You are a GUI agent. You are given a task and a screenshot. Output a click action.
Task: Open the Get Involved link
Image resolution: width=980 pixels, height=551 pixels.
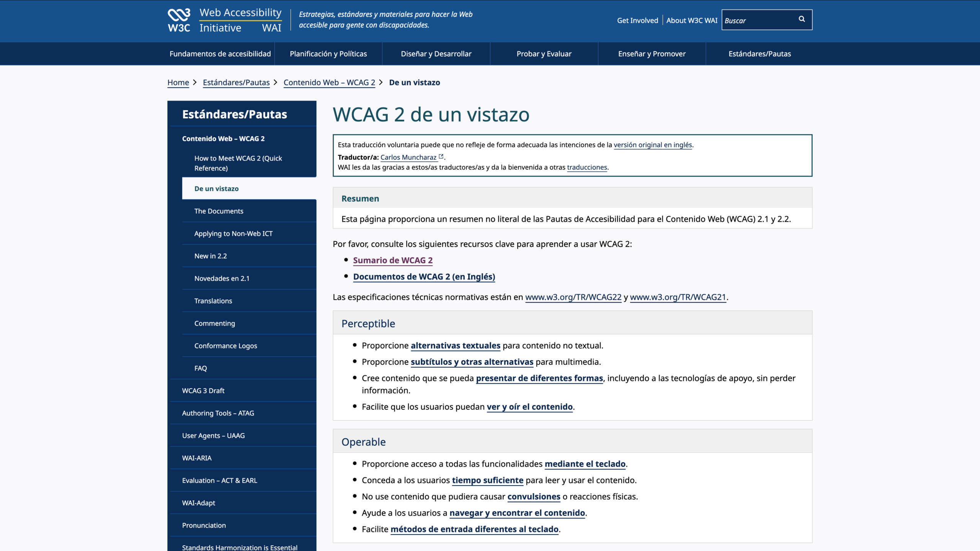pyautogui.click(x=637, y=20)
